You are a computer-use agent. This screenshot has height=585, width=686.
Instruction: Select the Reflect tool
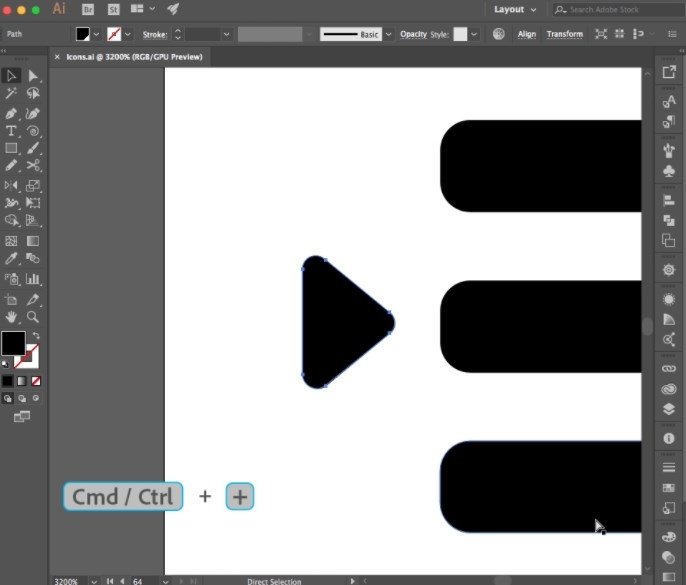point(11,186)
